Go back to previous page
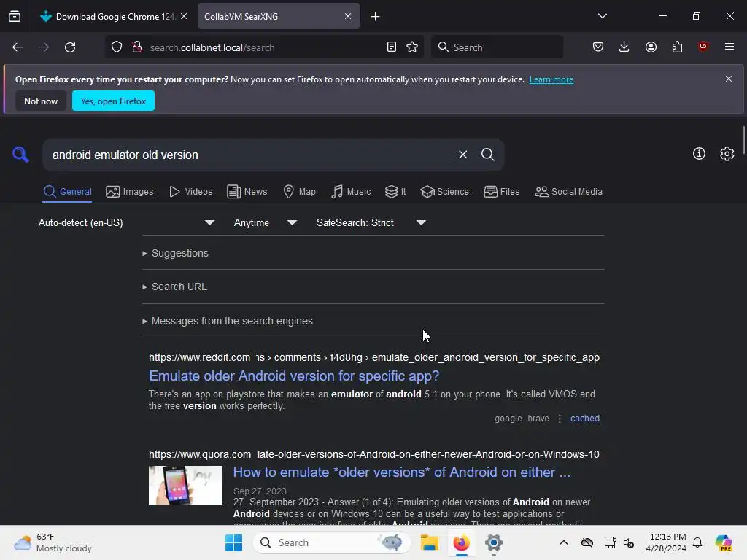The image size is (747, 560). point(18,47)
